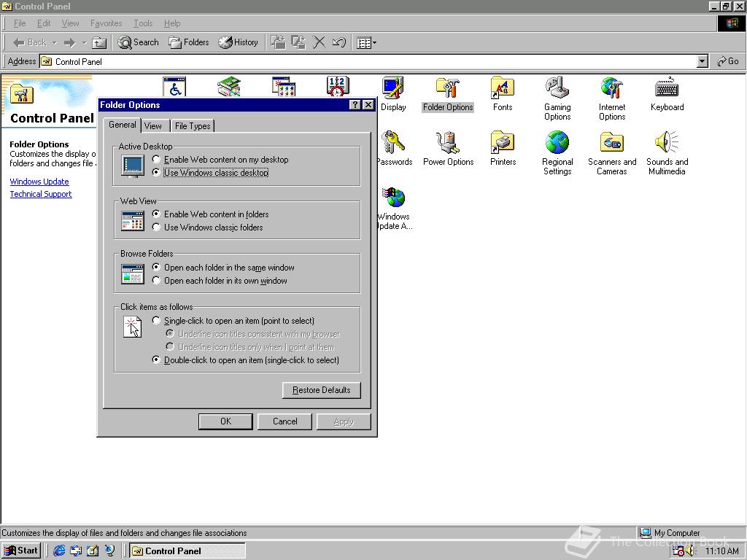Open the Printers folder icon

click(x=503, y=149)
